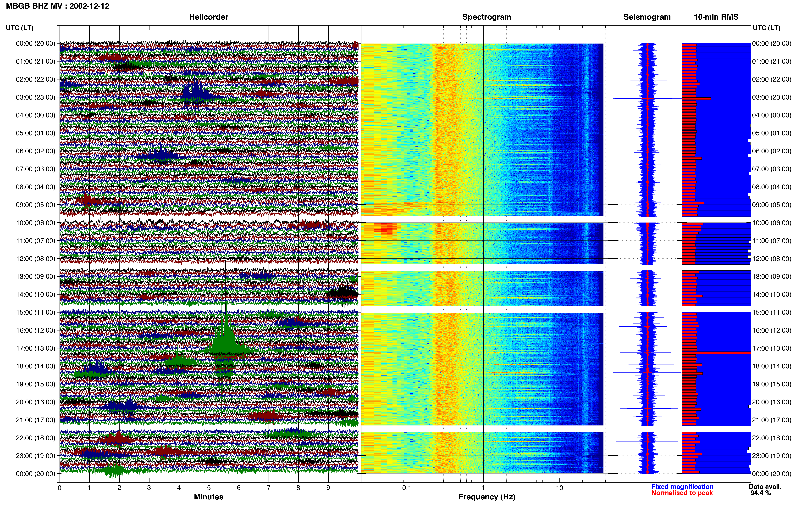Screen dimensions: 812x508
Task: Click right time label 01:00 (21:00)
Action: [772, 61]
